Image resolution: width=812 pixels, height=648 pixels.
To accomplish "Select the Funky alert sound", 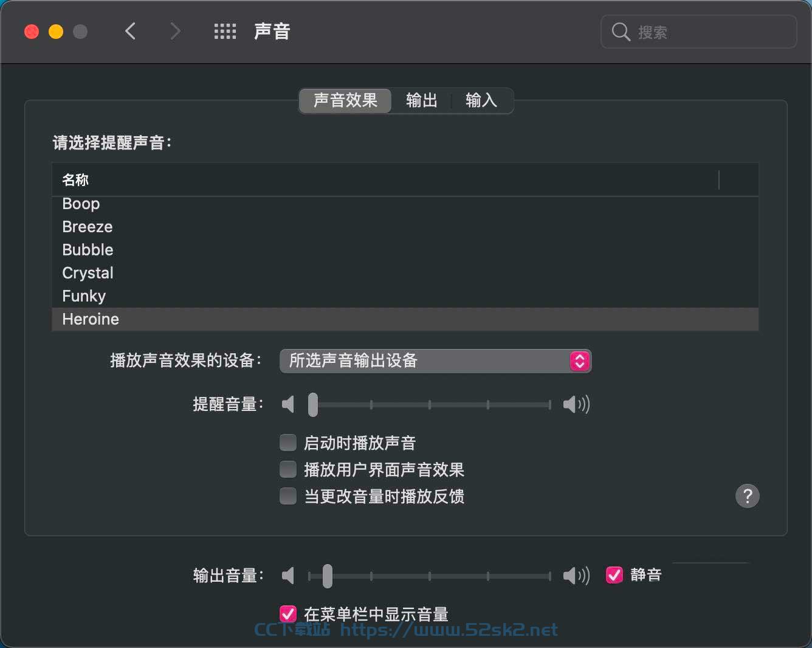I will pyautogui.click(x=405, y=296).
